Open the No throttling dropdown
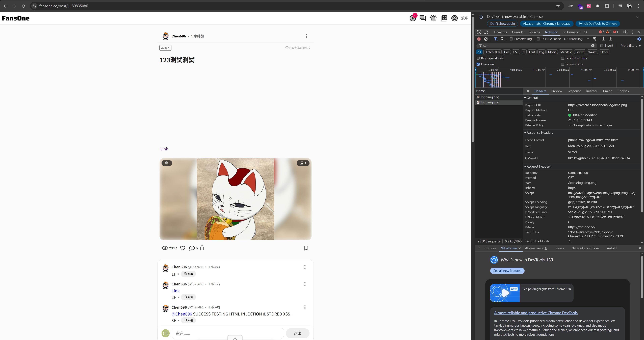 (x=577, y=39)
